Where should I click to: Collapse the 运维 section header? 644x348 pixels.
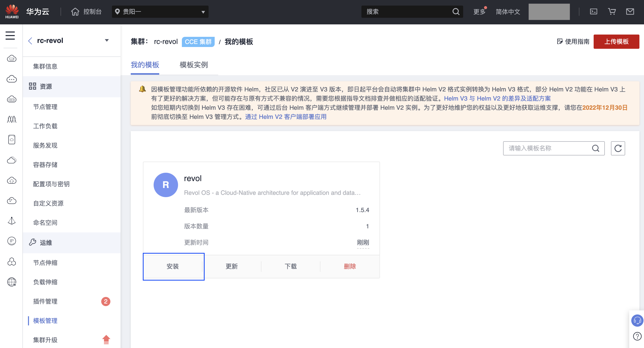72,243
